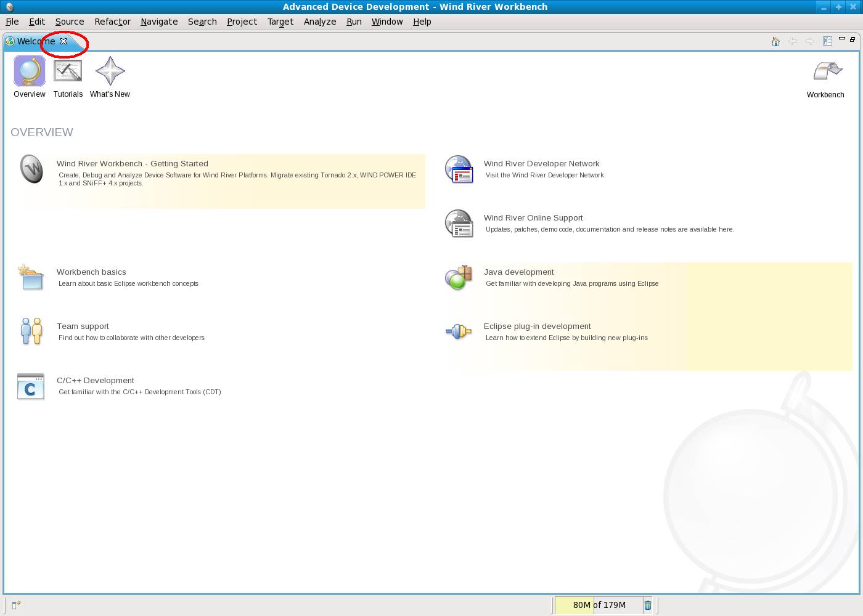The height and width of the screenshot is (616, 863).
Task: Click the window menu icon in title bar
Action: click(x=9, y=7)
